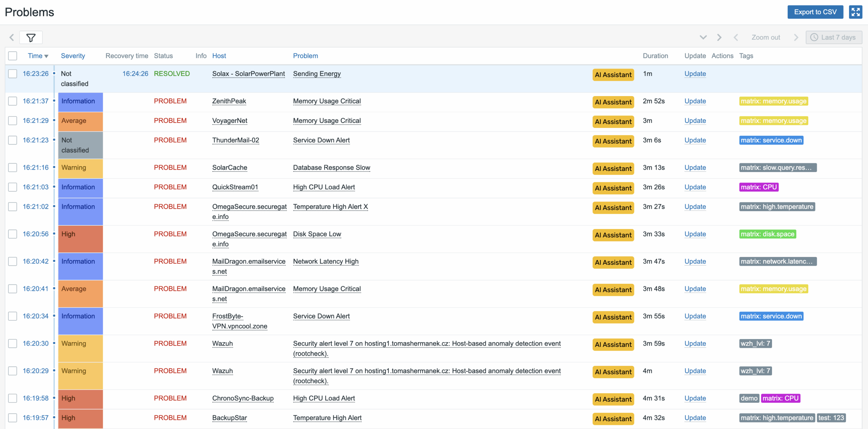This screenshot has width=868, height=429.
Task: Click the fullscreen kiosk mode icon
Action: 855,12
